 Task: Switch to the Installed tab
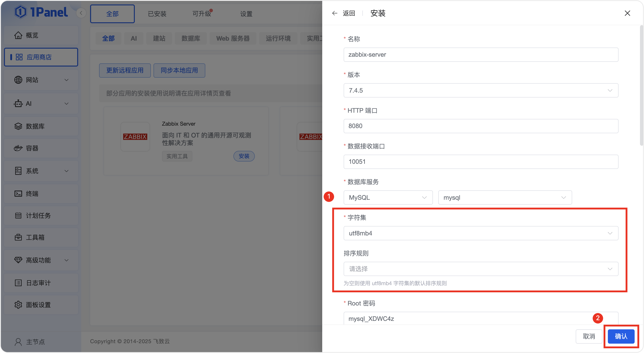[x=157, y=14]
